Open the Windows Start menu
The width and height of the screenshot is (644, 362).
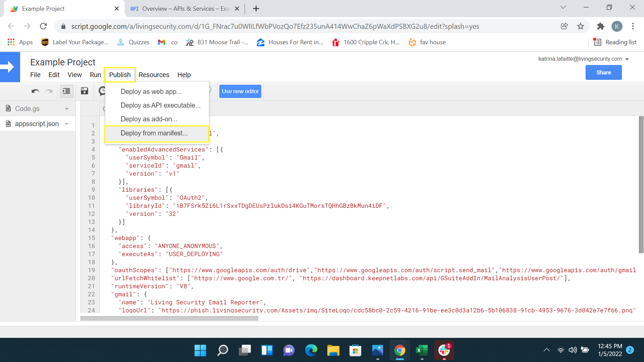pos(200,351)
